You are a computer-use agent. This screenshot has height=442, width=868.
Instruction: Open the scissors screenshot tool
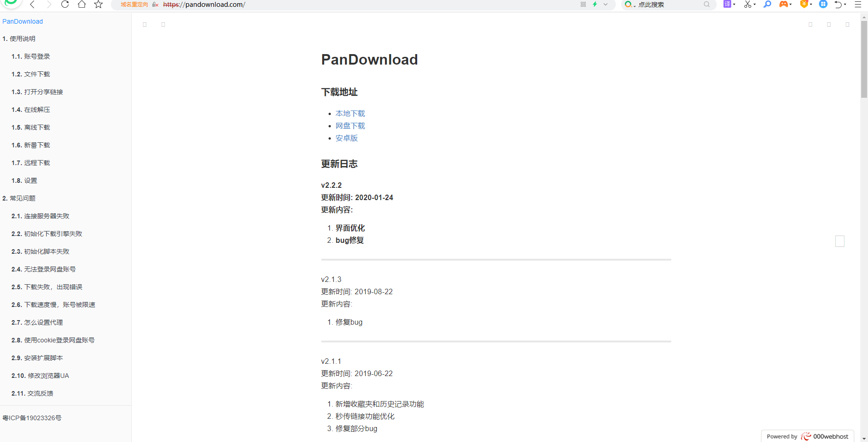(748, 5)
